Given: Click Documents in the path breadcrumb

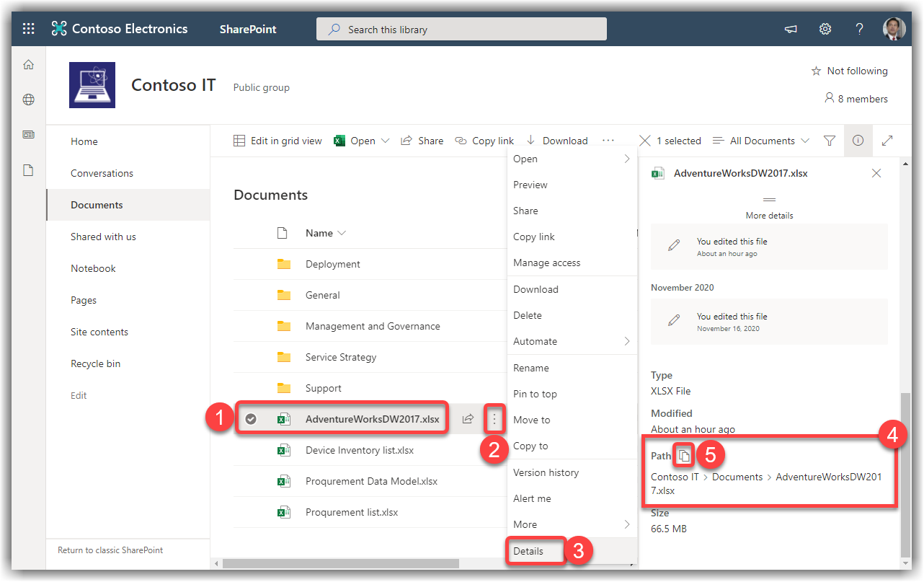Looking at the screenshot, I should 737,477.
